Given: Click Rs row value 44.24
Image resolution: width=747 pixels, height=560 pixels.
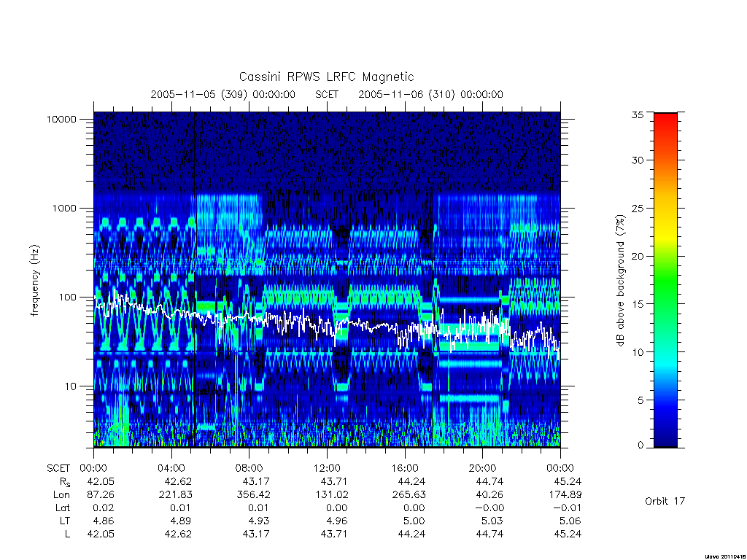Looking at the screenshot, I should coord(411,482).
